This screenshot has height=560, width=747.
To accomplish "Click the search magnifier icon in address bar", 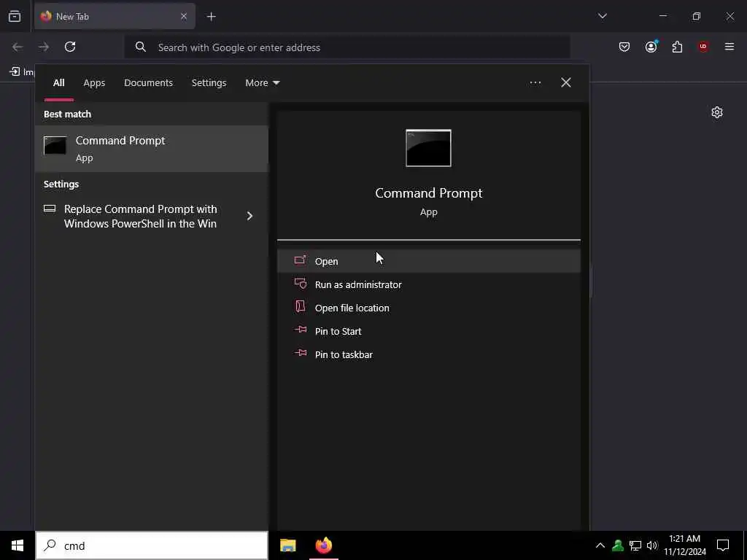I will click(141, 47).
